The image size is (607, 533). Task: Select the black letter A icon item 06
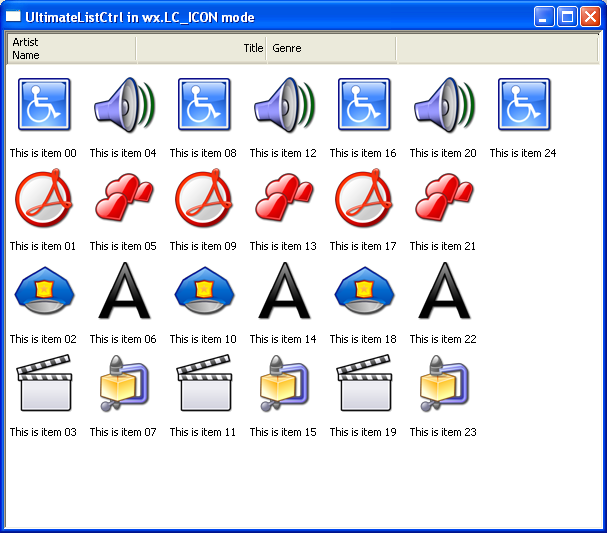click(124, 291)
